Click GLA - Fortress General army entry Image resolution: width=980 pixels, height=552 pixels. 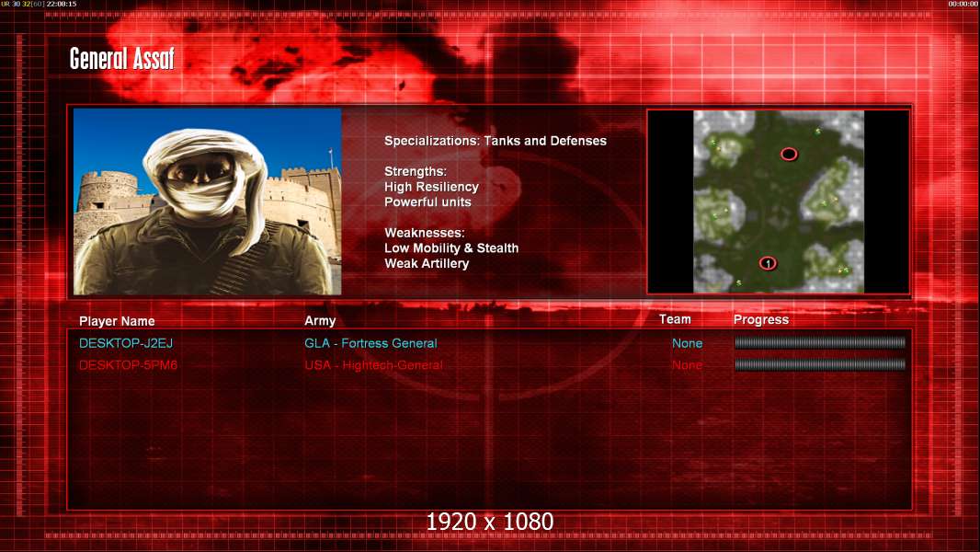(370, 343)
